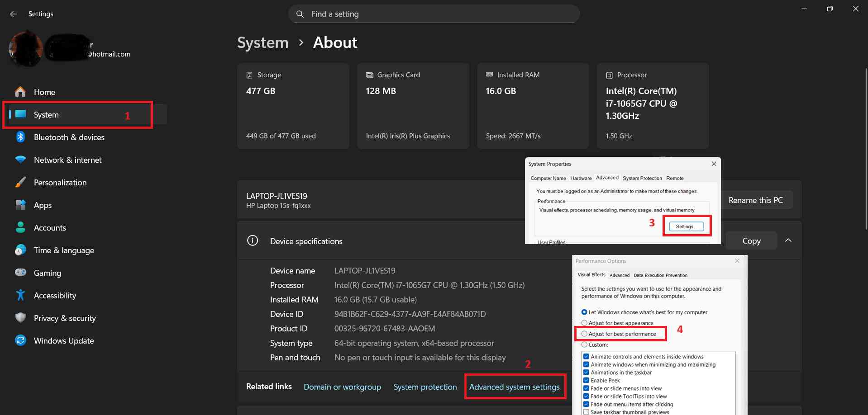Viewport: 868px width, 415px height.
Task: Open Privacy & security shield icon
Action: point(20,318)
